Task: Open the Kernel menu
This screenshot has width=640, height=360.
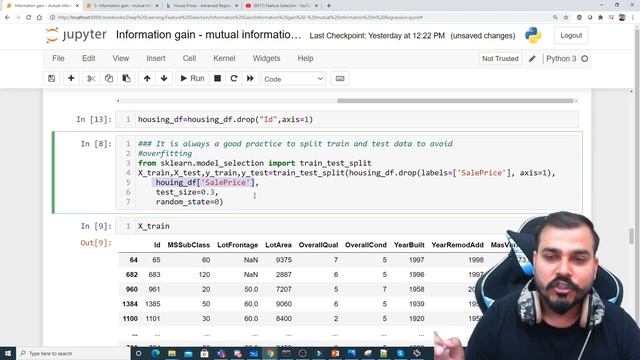Action: (224, 58)
